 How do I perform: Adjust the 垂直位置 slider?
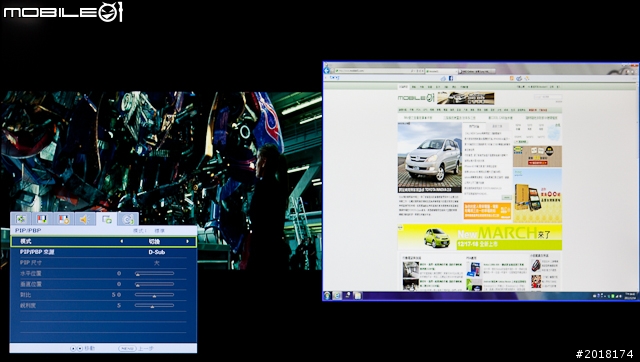[x=155, y=284]
